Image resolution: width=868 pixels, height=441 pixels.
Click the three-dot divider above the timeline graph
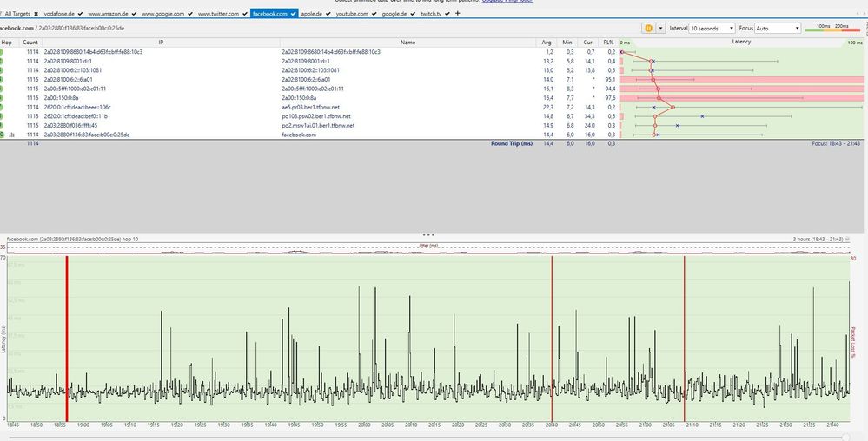pyautogui.click(x=427, y=234)
